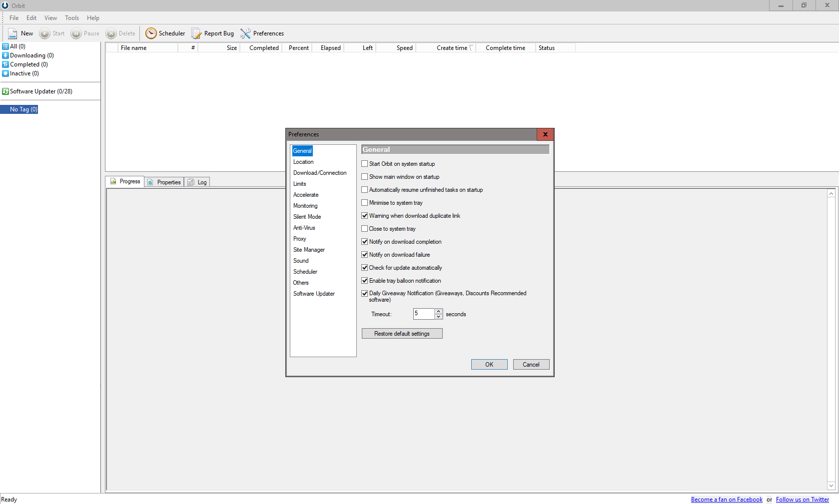The width and height of the screenshot is (839, 504).
Task: Sort by File name column header
Action: pos(148,48)
